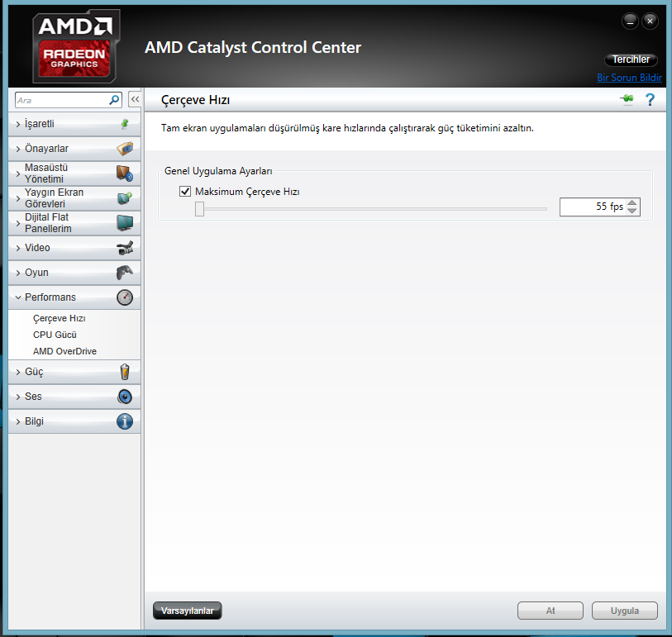The height and width of the screenshot is (637, 672).
Task: Expand Masaüstü Yönetimi section
Action: coord(74,174)
